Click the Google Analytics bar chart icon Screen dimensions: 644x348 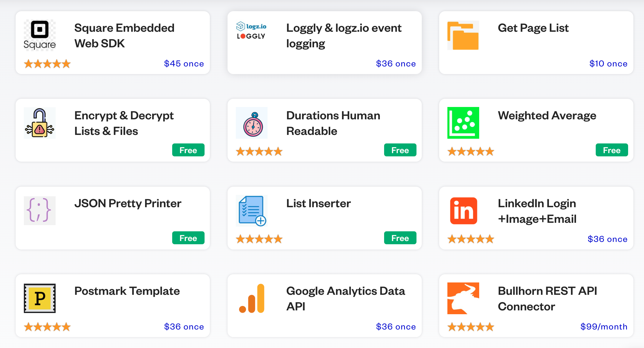[x=252, y=298]
